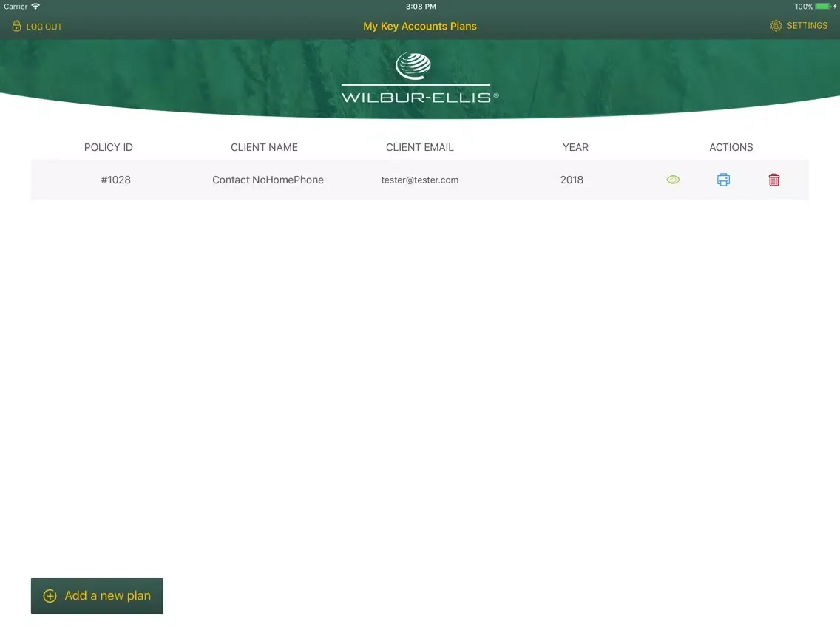Click the CLIENT EMAIL column header
This screenshot has height=630, width=840.
(x=420, y=147)
